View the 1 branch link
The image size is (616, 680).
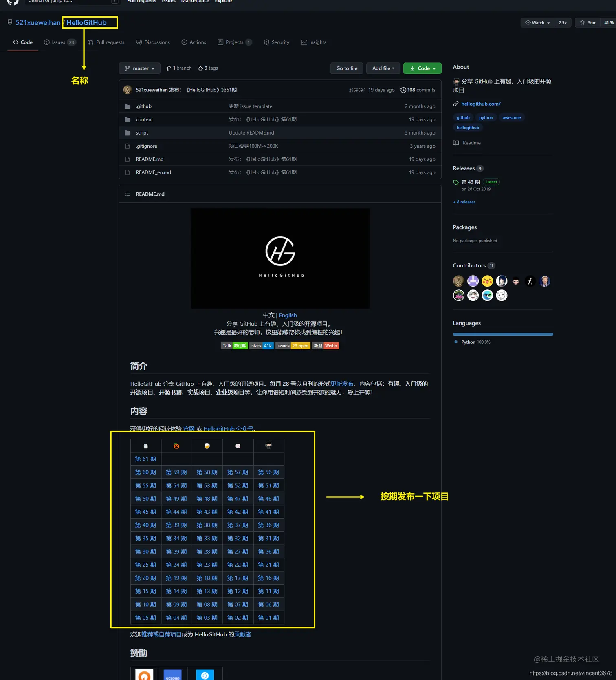pos(179,68)
